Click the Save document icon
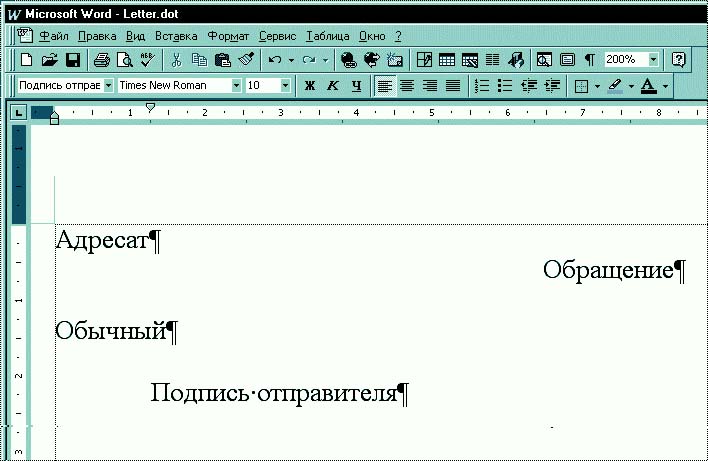 tap(71, 60)
